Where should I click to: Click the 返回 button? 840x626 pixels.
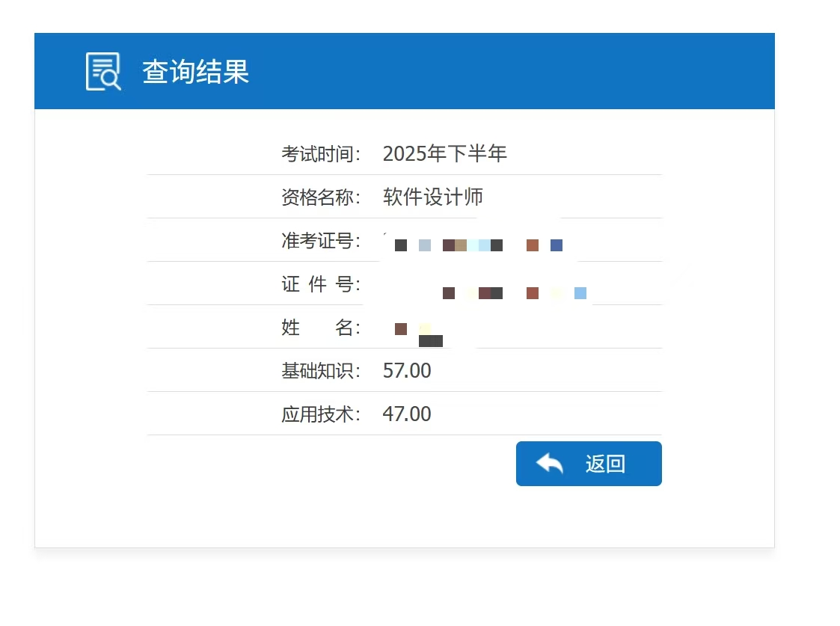point(589,463)
